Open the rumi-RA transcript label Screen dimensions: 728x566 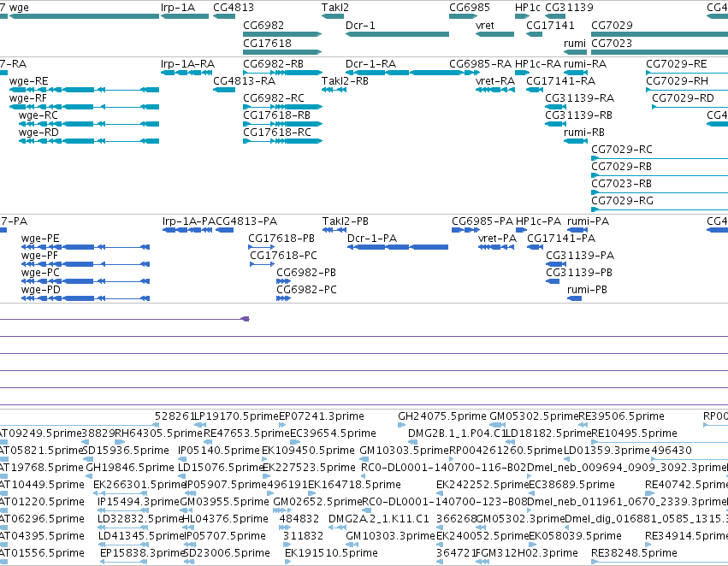coord(585,63)
